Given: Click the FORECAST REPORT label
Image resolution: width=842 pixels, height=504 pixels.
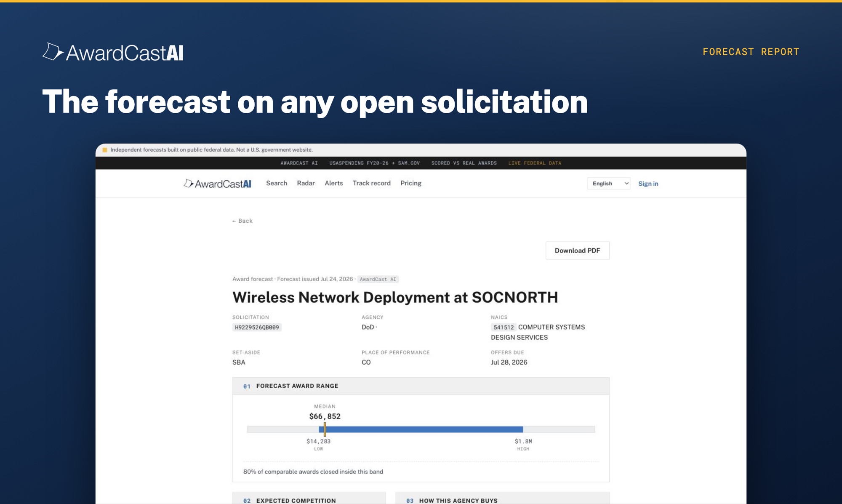Looking at the screenshot, I should click(751, 52).
